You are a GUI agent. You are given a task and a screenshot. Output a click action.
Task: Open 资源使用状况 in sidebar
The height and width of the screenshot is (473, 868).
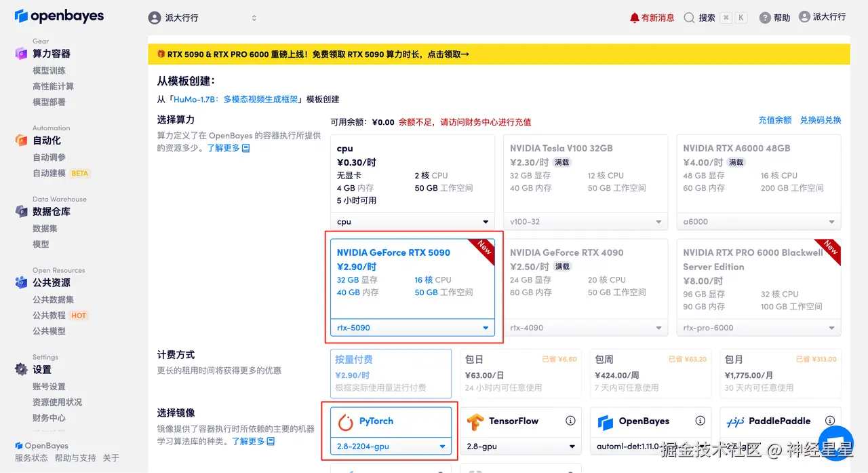[58, 402]
